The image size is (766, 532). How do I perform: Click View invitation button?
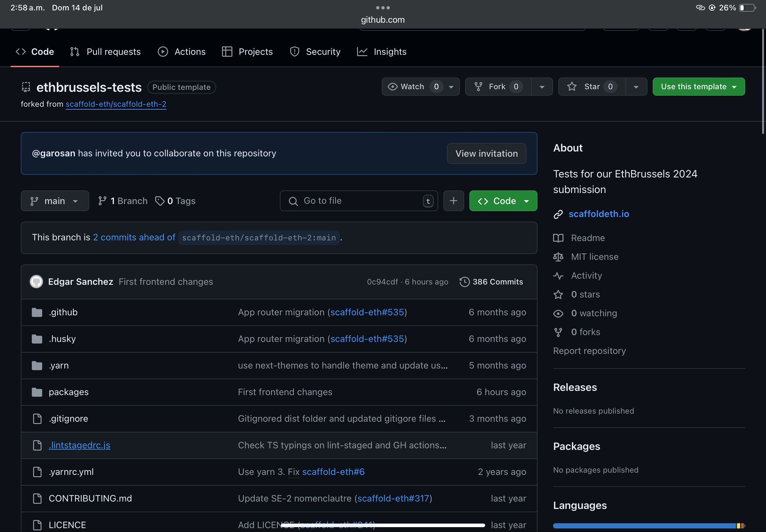487,153
